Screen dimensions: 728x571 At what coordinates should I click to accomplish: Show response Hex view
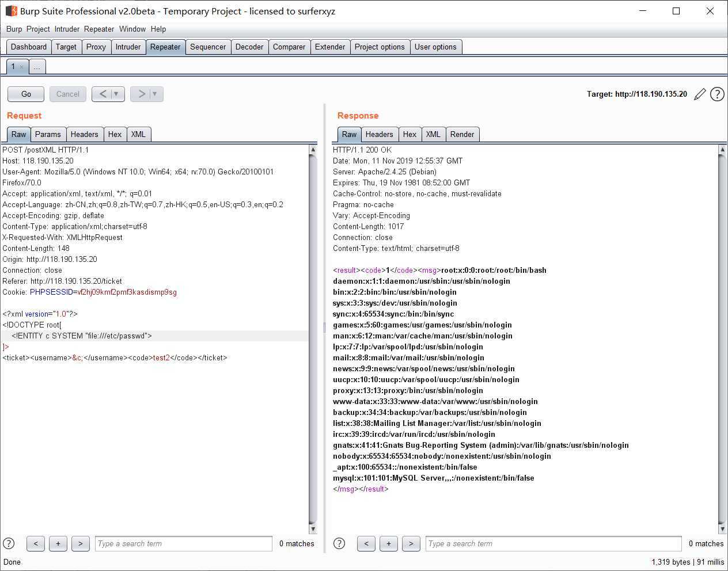(409, 134)
